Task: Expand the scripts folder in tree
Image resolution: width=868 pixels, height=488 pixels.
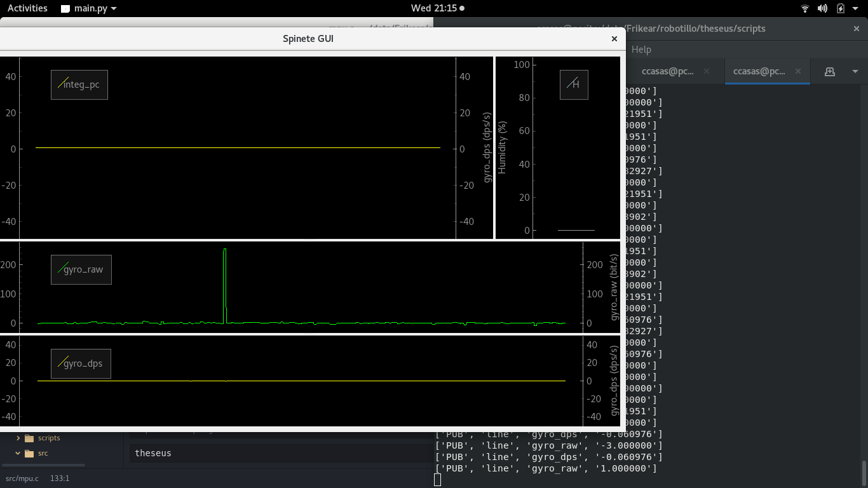Action: [18, 438]
